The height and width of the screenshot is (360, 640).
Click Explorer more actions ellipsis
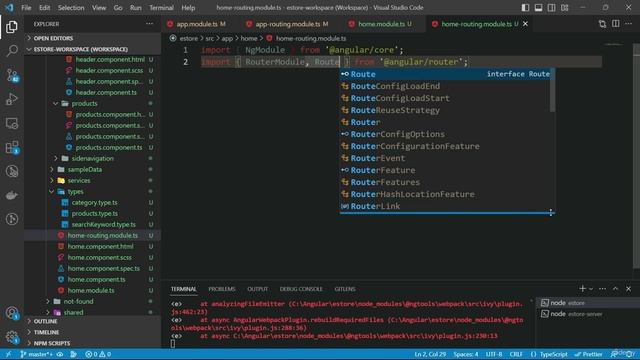click(149, 24)
